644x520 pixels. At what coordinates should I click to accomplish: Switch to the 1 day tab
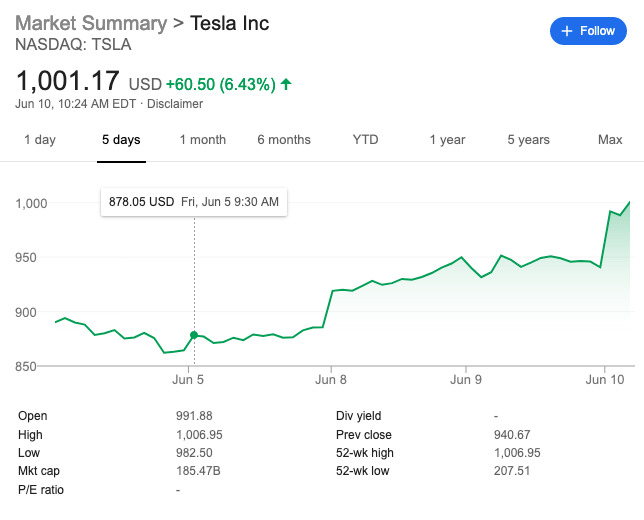[x=40, y=140]
